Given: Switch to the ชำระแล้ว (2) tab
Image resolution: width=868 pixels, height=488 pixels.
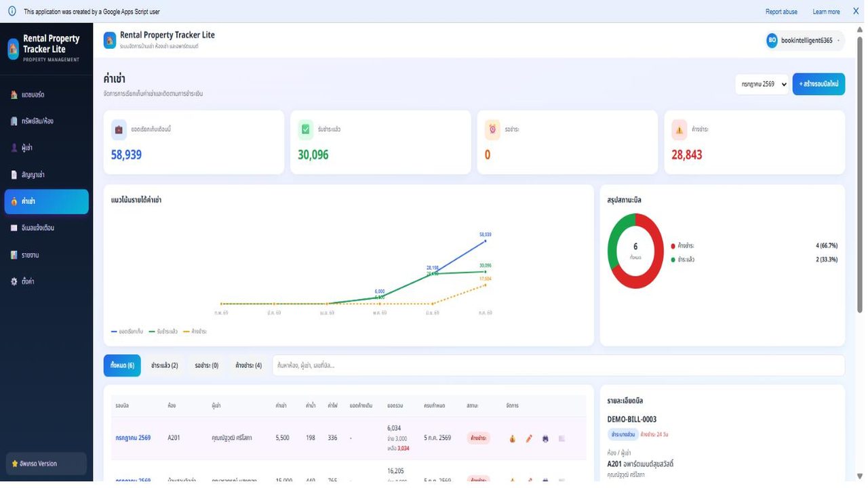Looking at the screenshot, I should click(165, 365).
